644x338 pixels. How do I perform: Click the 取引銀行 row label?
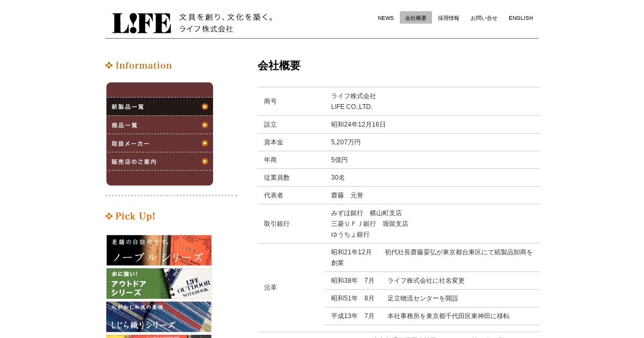coord(277,224)
